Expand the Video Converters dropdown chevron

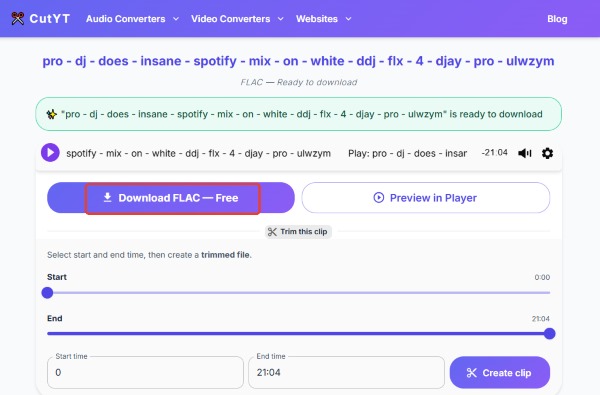point(280,19)
